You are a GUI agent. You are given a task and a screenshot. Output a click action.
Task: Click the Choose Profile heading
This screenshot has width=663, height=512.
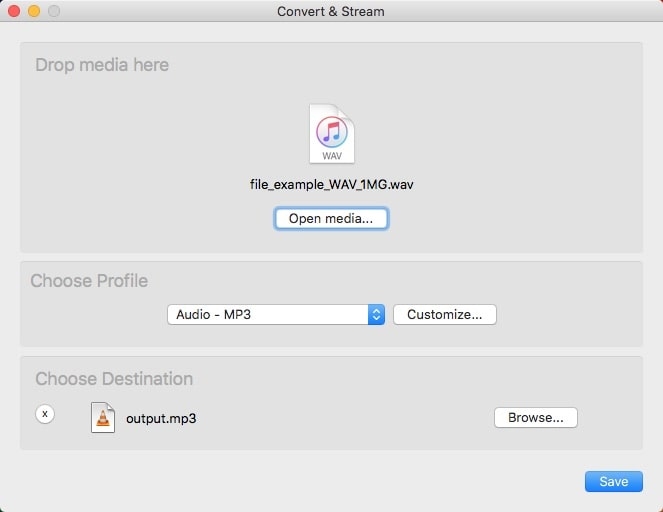click(x=89, y=281)
